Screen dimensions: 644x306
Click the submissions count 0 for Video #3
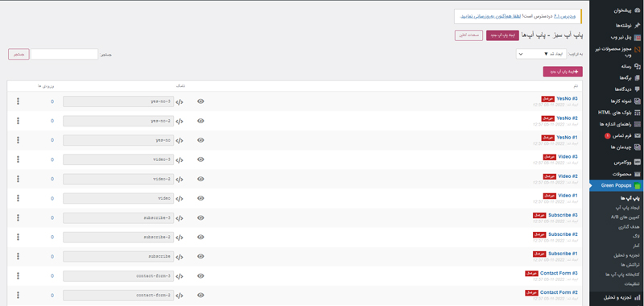(52, 159)
